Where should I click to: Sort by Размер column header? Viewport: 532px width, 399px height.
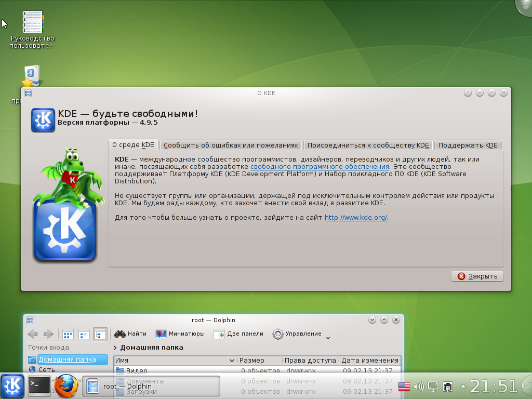coord(260,361)
